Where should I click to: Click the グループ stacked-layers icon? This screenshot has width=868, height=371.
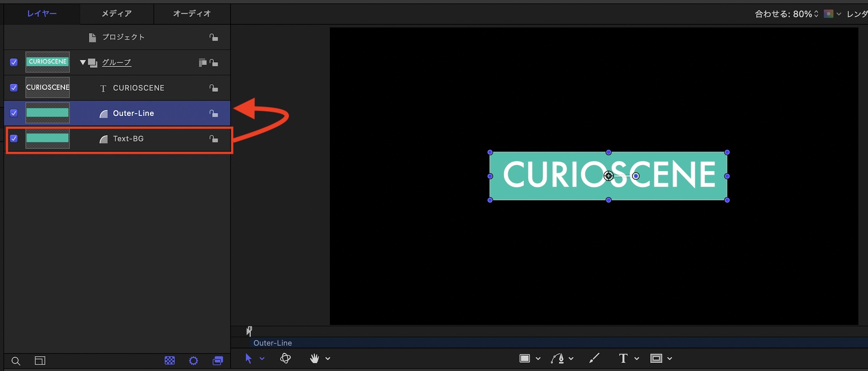tap(92, 63)
